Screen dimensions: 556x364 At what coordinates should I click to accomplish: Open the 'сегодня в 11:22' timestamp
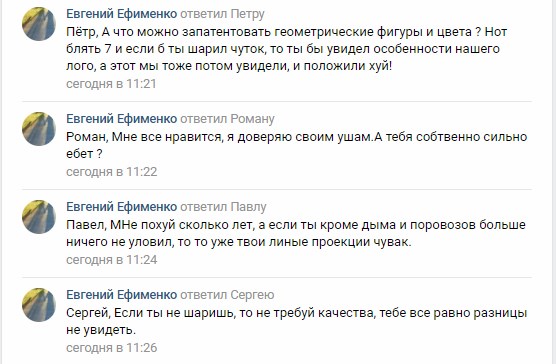[x=112, y=172]
